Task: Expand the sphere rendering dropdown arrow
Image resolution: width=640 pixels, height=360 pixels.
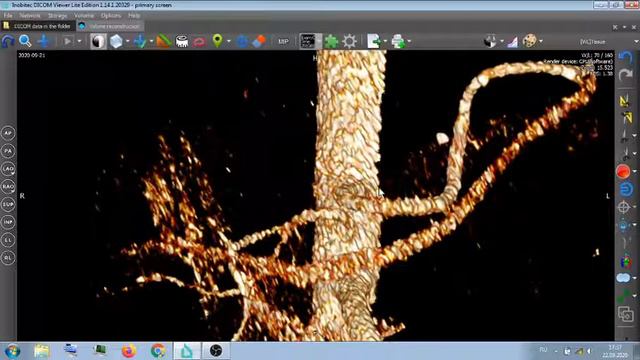Action: pos(502,41)
